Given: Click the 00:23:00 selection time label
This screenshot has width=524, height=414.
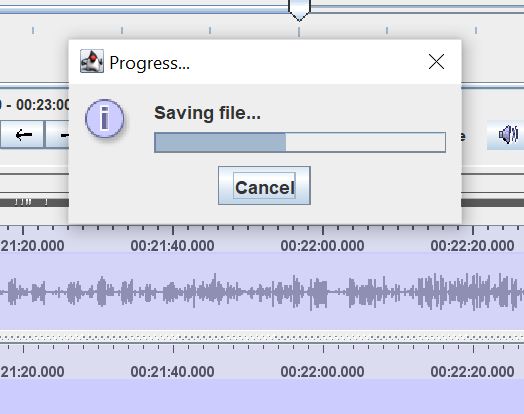Looking at the screenshot, I should pos(43,105).
